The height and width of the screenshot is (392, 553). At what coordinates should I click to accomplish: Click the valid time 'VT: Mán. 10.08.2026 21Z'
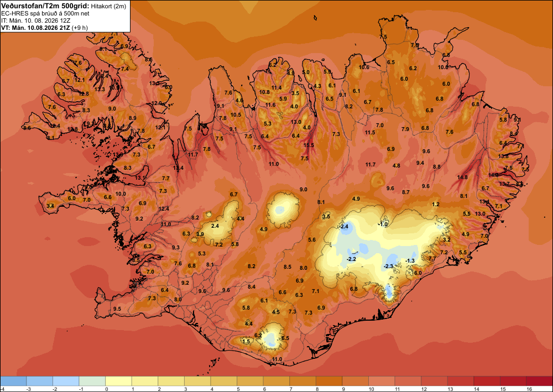pyautogui.click(x=35, y=28)
